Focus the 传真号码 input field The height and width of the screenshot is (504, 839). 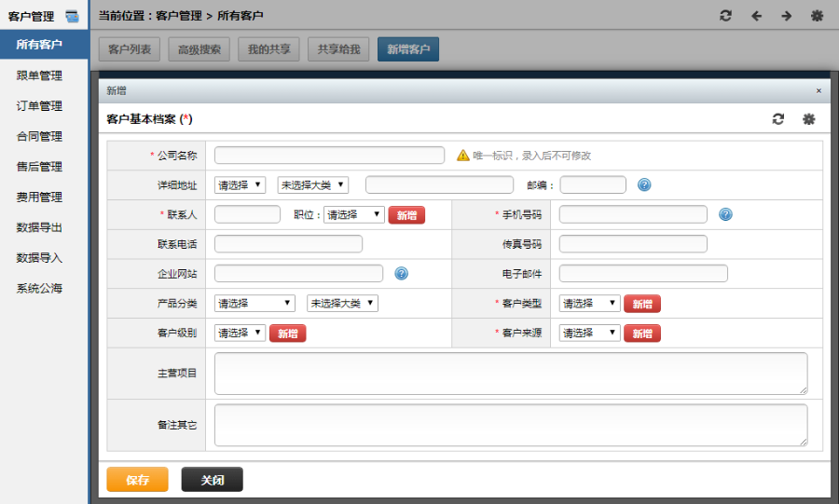click(633, 244)
